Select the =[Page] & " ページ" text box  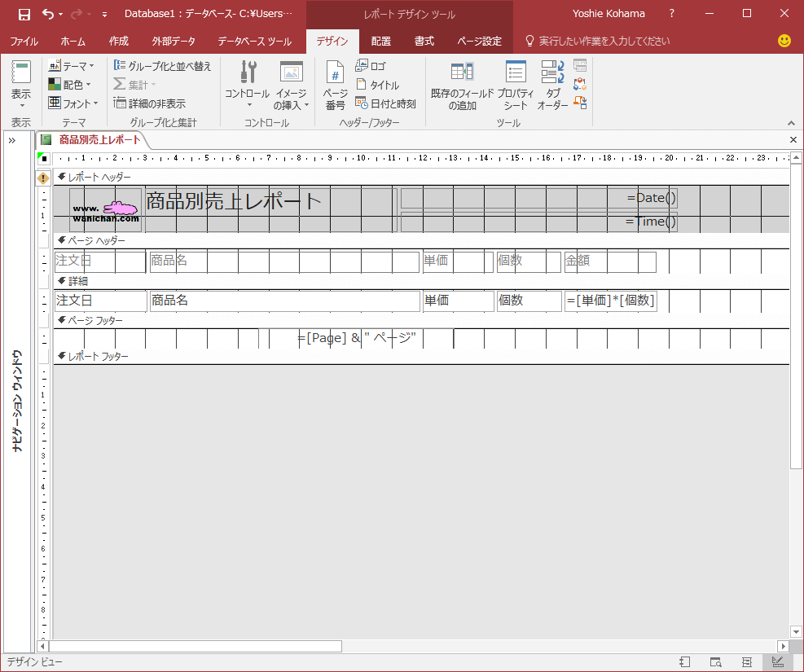click(x=356, y=338)
